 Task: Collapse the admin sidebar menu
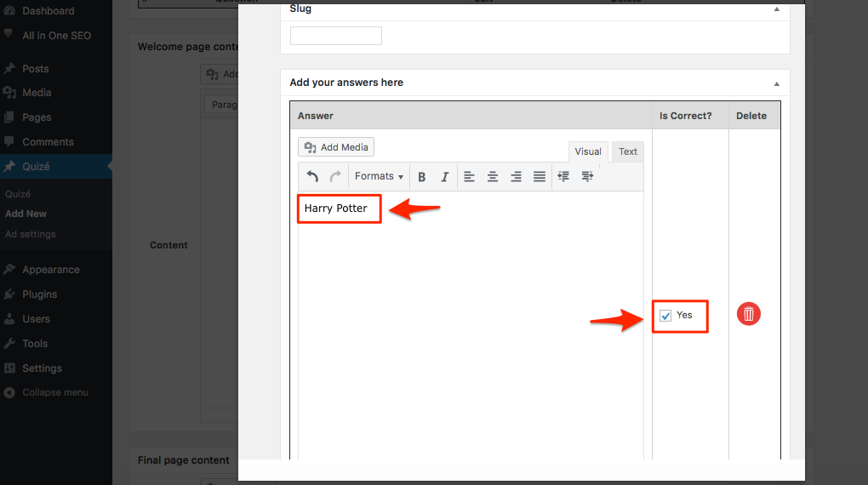pos(56,392)
